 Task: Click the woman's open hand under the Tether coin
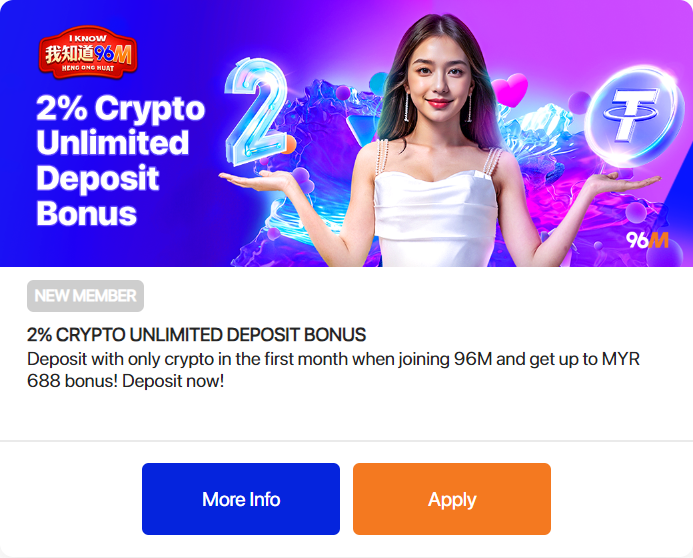(x=625, y=182)
